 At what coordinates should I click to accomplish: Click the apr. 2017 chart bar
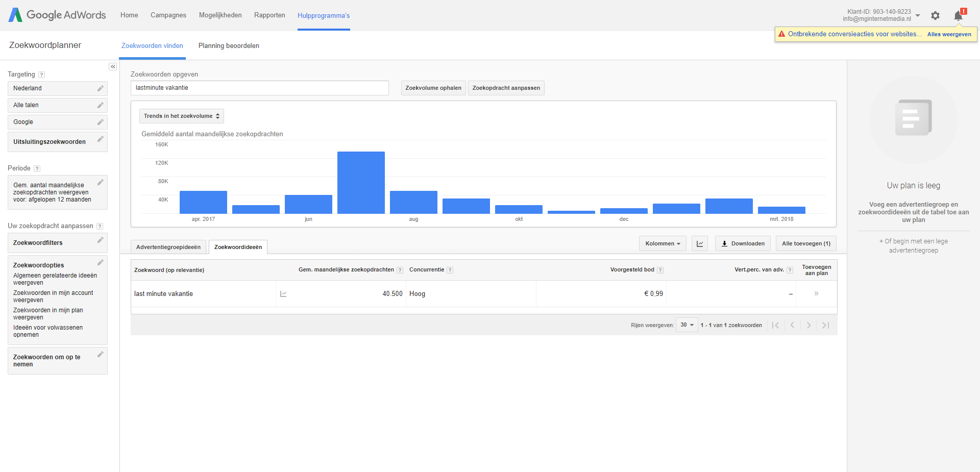coord(203,202)
